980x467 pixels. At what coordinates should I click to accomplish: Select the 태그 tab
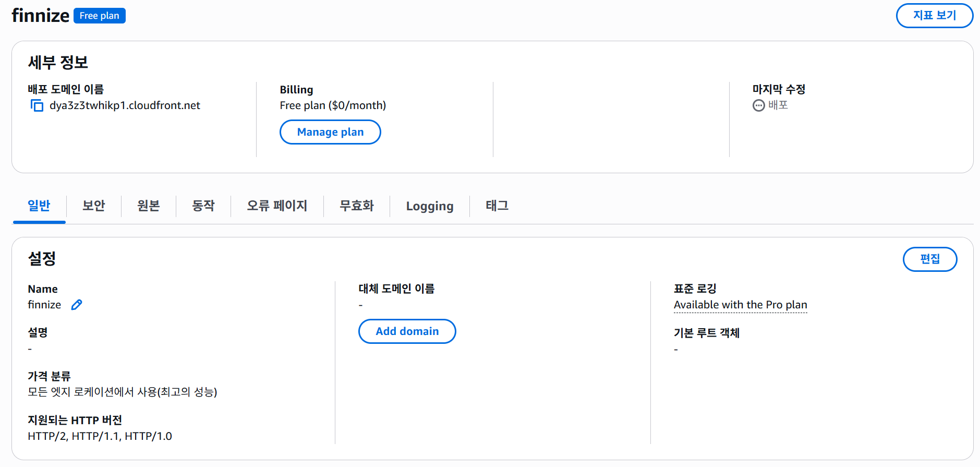(496, 206)
